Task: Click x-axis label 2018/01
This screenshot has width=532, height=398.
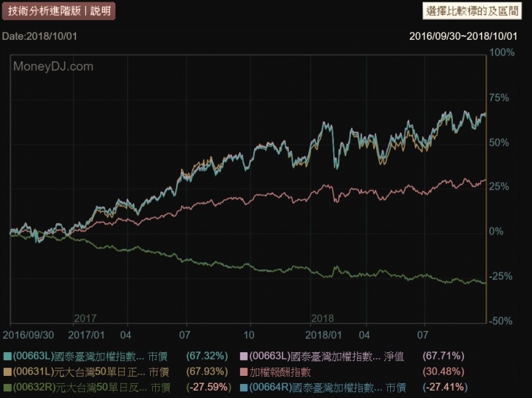Action: [324, 335]
